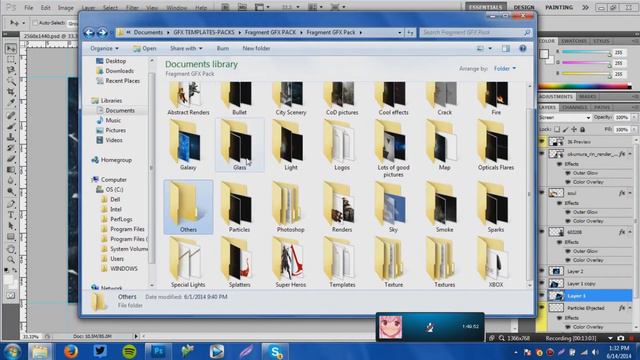Viewport: 640px width, 360px height.
Task: Open the Arrange by Folder dropdown
Action: (505, 69)
